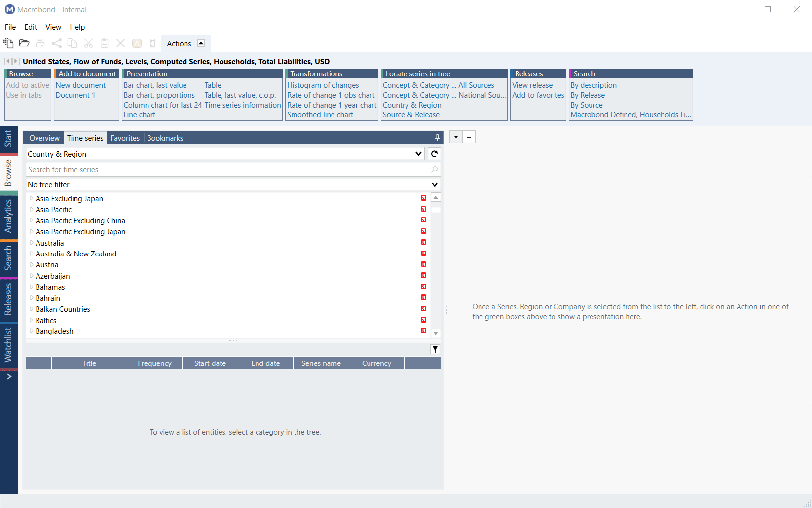Click the new document toolbar icon
The width and height of the screenshot is (812, 508).
[x=8, y=43]
